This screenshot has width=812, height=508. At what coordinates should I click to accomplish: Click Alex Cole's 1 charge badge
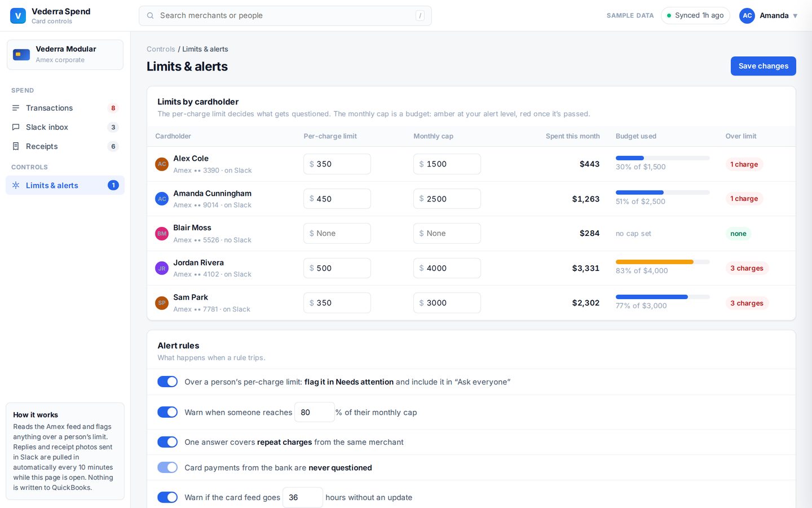point(744,164)
